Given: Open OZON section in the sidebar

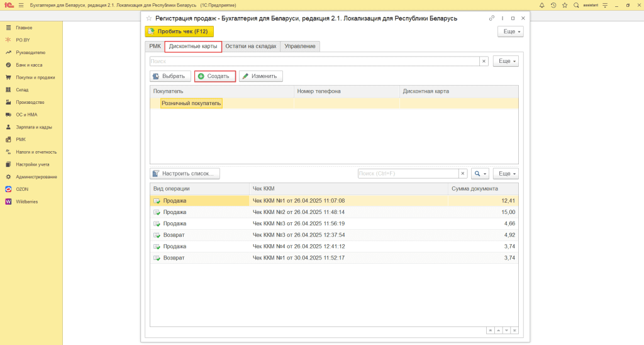Looking at the screenshot, I should point(22,189).
